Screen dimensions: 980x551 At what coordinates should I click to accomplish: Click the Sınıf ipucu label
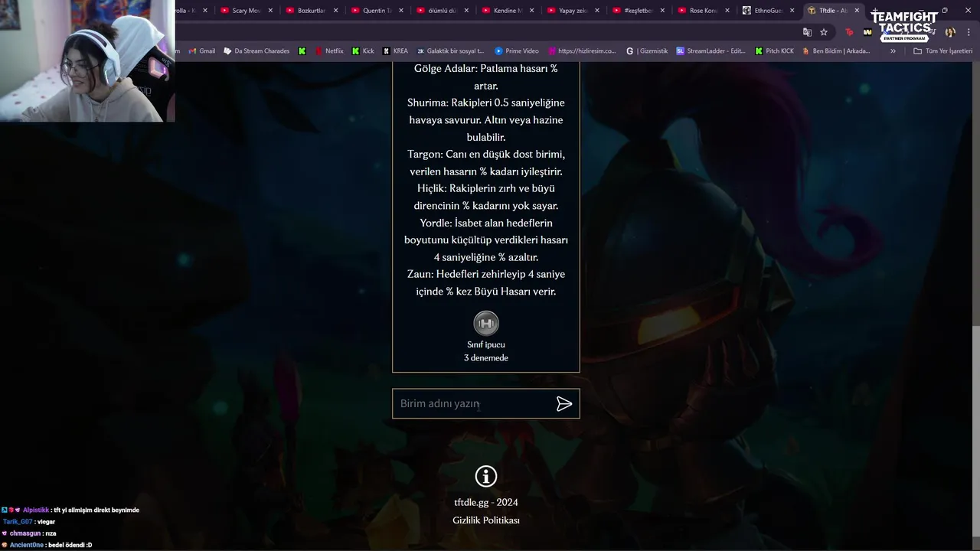click(x=486, y=344)
